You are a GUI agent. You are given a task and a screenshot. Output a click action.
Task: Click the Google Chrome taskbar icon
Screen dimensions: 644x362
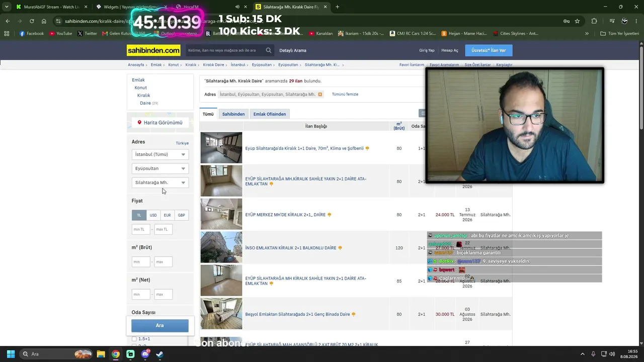116,354
